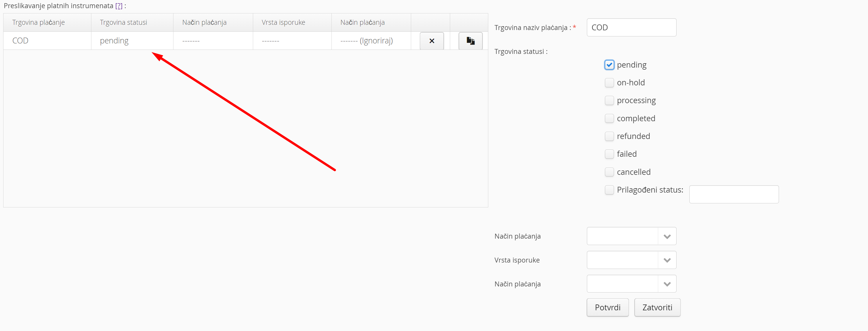Click the custom status text field

click(x=734, y=194)
